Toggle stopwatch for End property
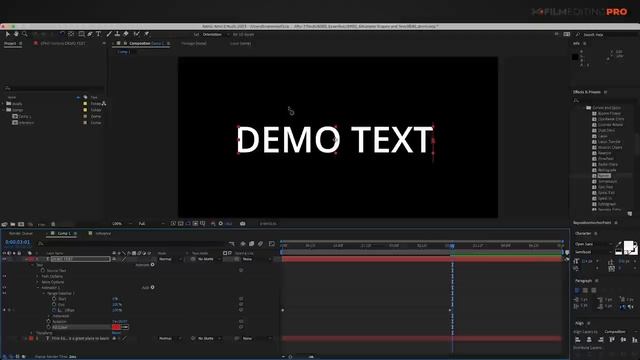The width and height of the screenshot is (640, 360). 54,304
